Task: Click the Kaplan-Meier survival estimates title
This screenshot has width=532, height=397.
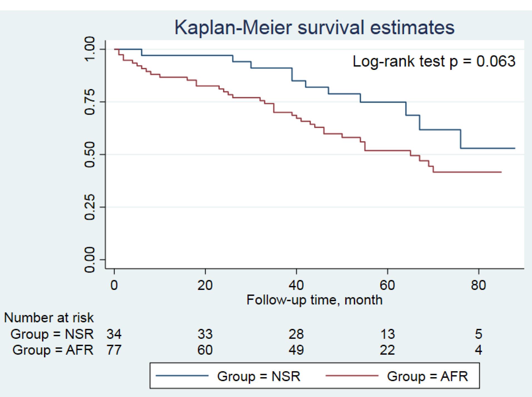Action: point(314,28)
